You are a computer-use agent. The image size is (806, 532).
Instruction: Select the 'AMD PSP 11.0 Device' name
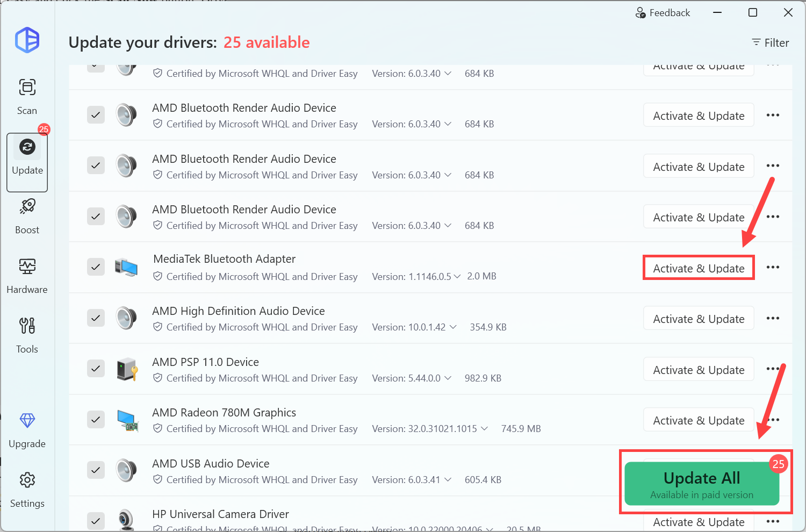[205, 362]
